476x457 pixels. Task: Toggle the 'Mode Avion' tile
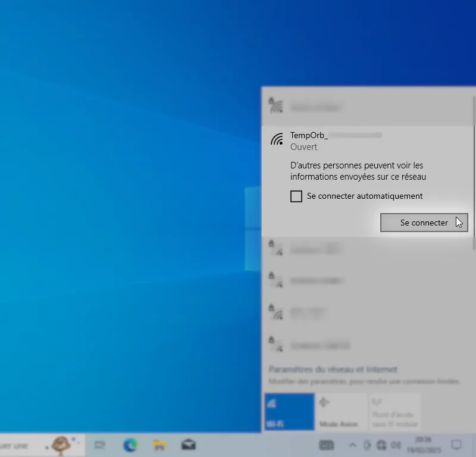(339, 411)
